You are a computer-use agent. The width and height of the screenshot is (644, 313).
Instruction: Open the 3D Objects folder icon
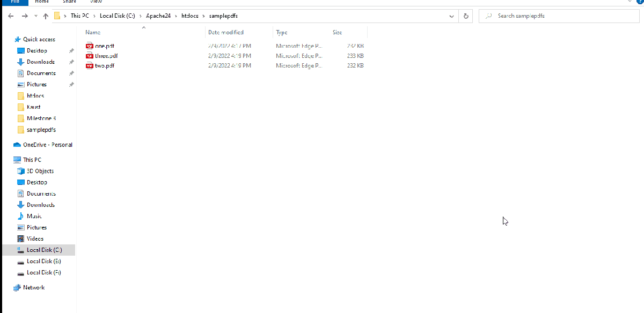tap(21, 171)
